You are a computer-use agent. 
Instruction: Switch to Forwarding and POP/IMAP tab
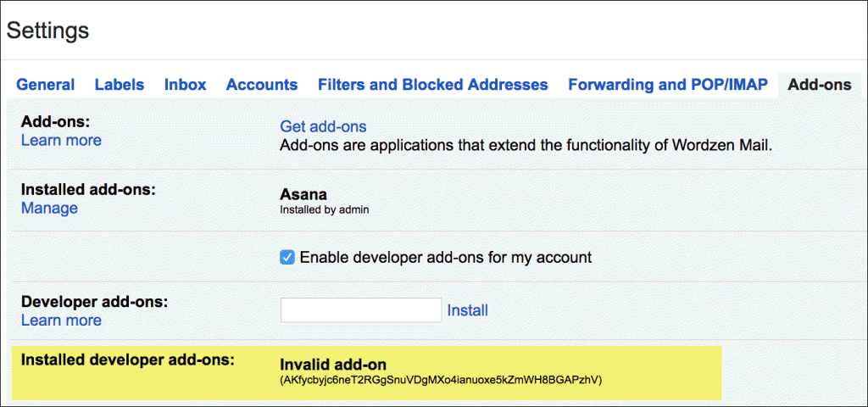[668, 85]
